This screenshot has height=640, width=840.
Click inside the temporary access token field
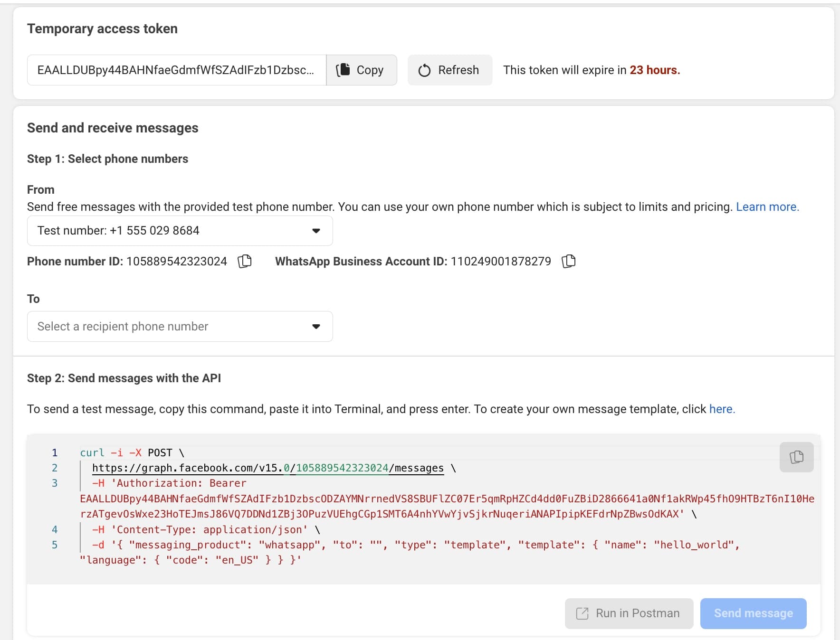point(176,70)
